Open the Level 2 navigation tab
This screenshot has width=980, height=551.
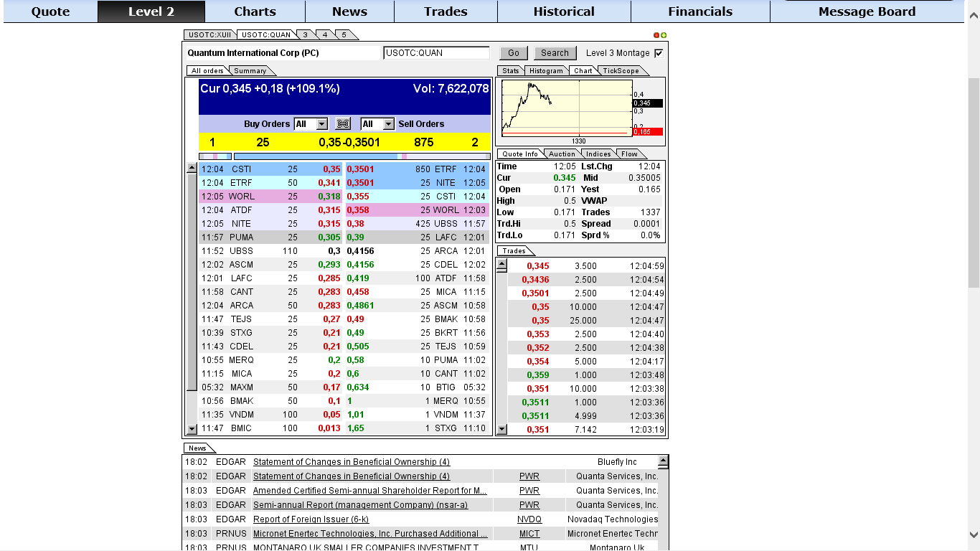click(x=151, y=11)
